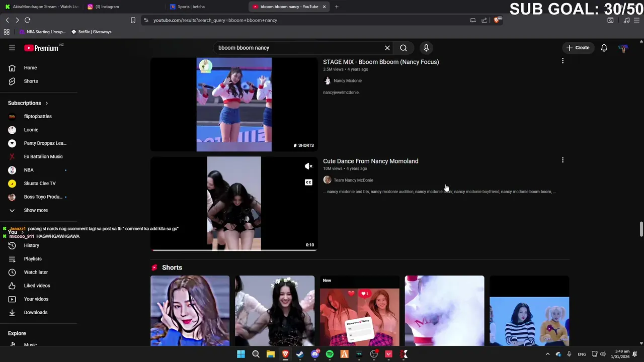Open Cute Dance video thumbnail
The height and width of the screenshot is (362, 644).
(x=234, y=203)
